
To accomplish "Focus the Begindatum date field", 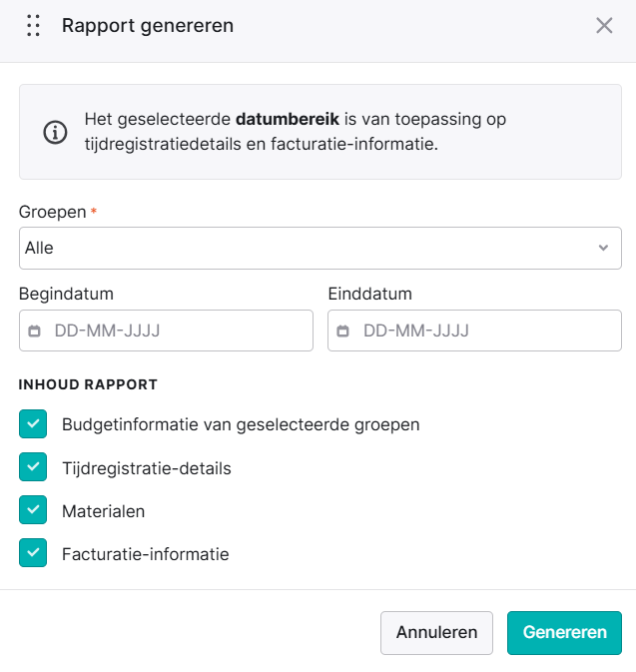I will point(166,331).
